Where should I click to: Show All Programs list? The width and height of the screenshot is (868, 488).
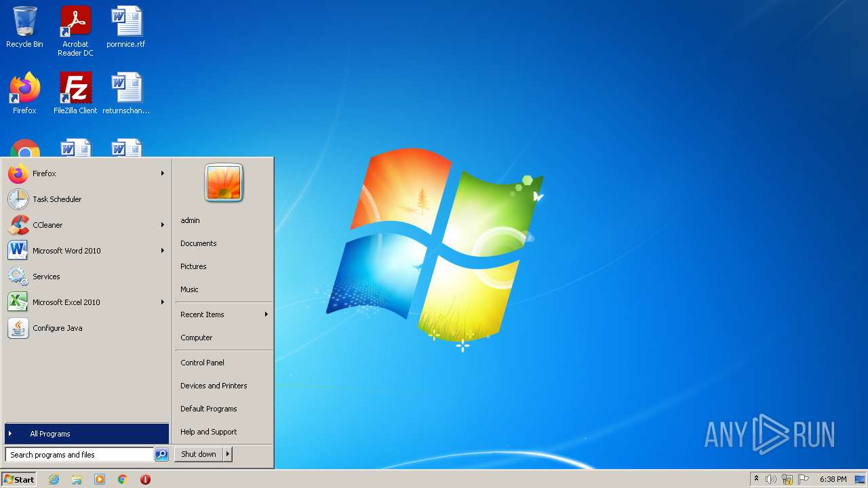pyautogui.click(x=86, y=434)
